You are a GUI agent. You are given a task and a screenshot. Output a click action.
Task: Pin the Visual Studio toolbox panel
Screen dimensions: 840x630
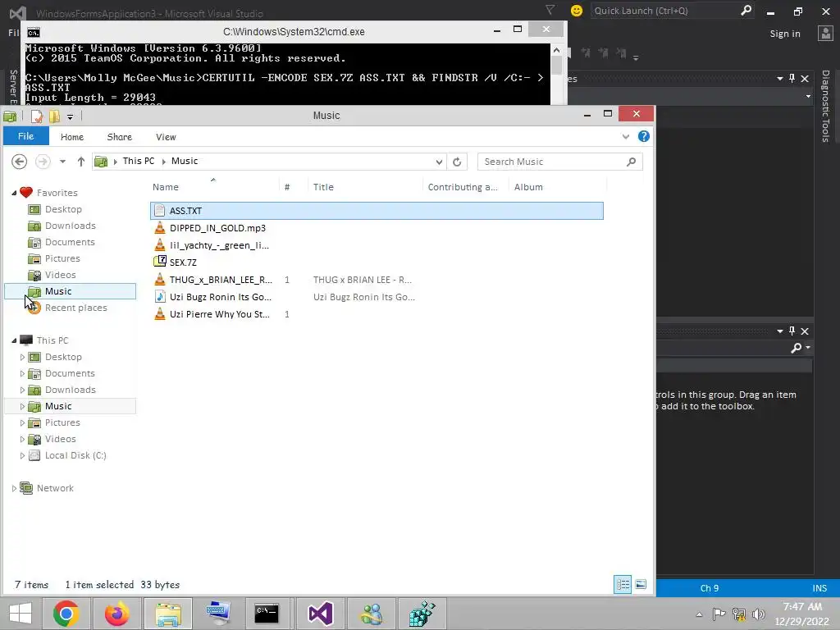coord(792,331)
